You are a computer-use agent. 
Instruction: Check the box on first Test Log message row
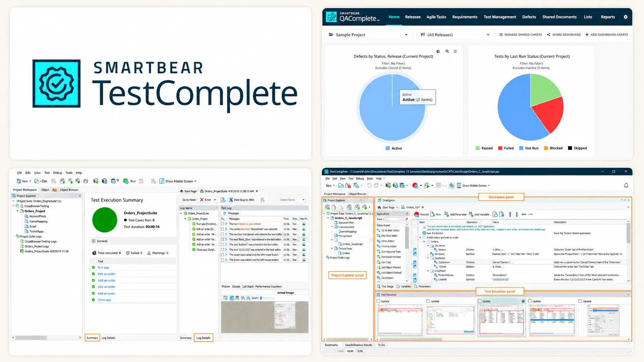coord(223,224)
